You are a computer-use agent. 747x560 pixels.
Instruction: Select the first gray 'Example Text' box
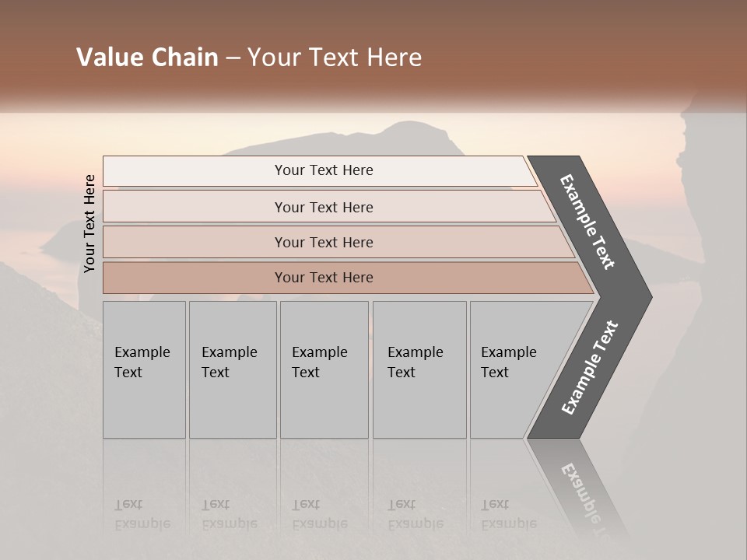pos(145,369)
